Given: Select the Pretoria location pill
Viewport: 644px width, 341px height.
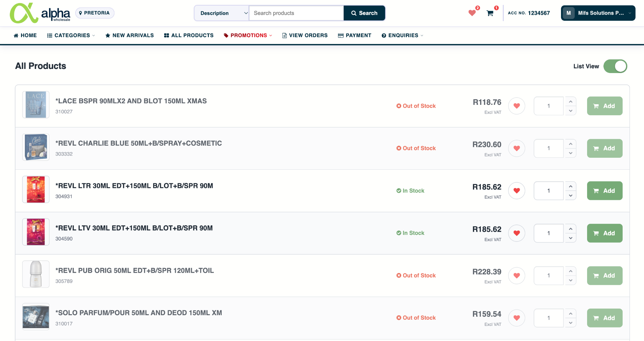Looking at the screenshot, I should click(x=95, y=13).
